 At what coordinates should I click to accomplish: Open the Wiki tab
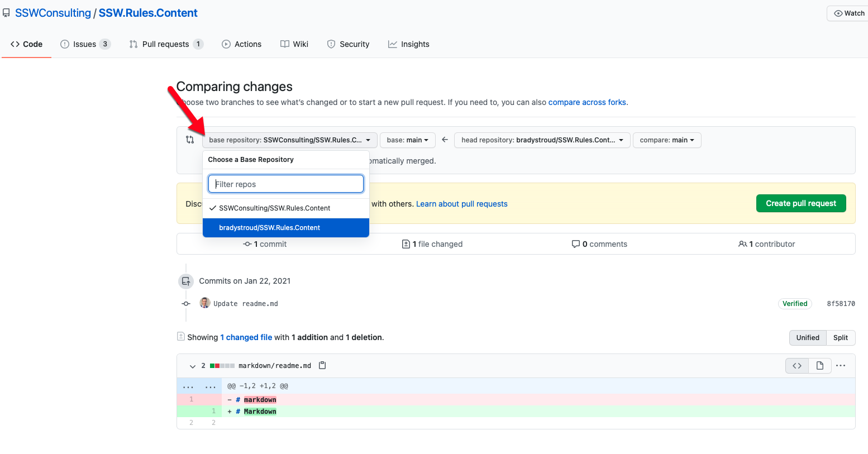(294, 44)
